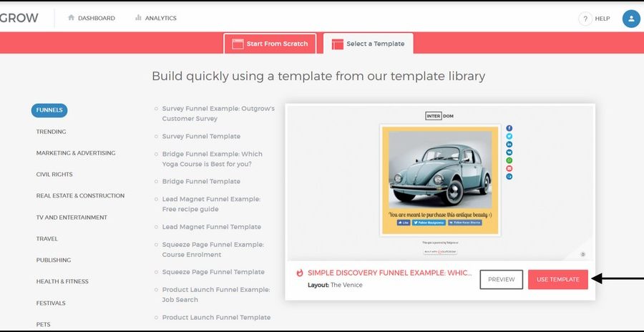Open the Analytics menu item
The image size is (644, 332).
[x=155, y=18]
